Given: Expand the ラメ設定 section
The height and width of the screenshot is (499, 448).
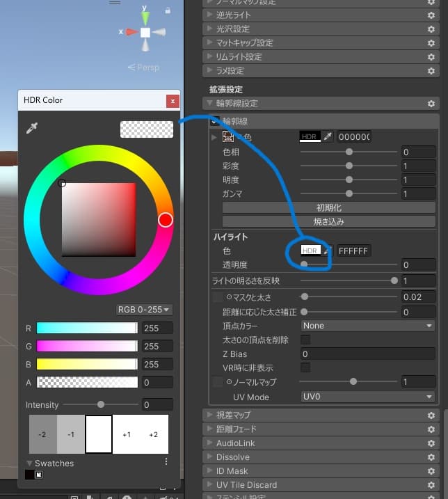Looking at the screenshot, I should pyautogui.click(x=209, y=70).
